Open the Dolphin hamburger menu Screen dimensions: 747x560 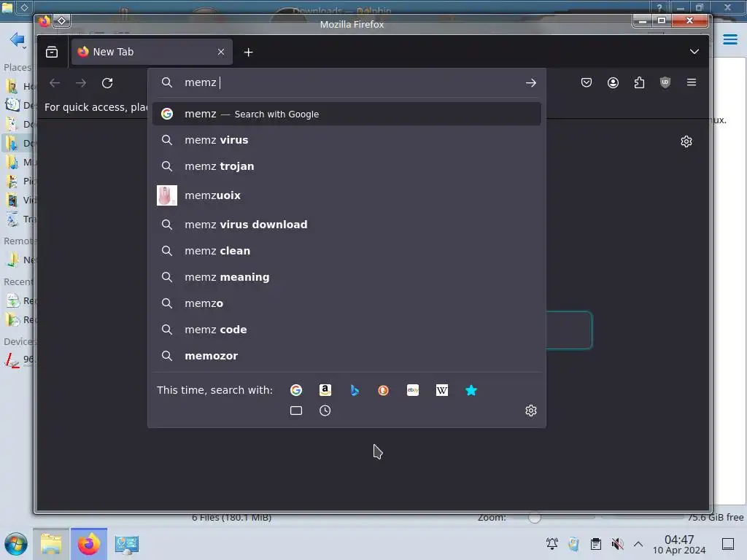click(x=729, y=39)
